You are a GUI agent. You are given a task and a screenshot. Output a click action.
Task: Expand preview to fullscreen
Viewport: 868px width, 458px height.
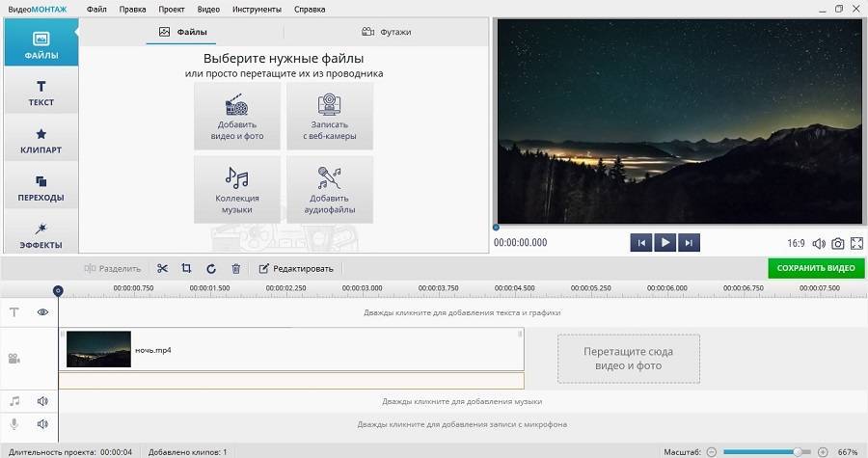[x=856, y=244]
